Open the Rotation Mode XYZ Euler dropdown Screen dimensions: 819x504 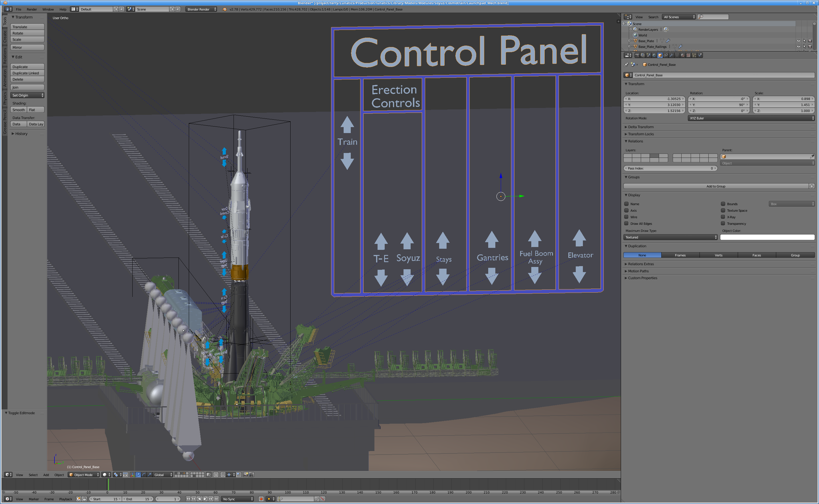[751, 118]
